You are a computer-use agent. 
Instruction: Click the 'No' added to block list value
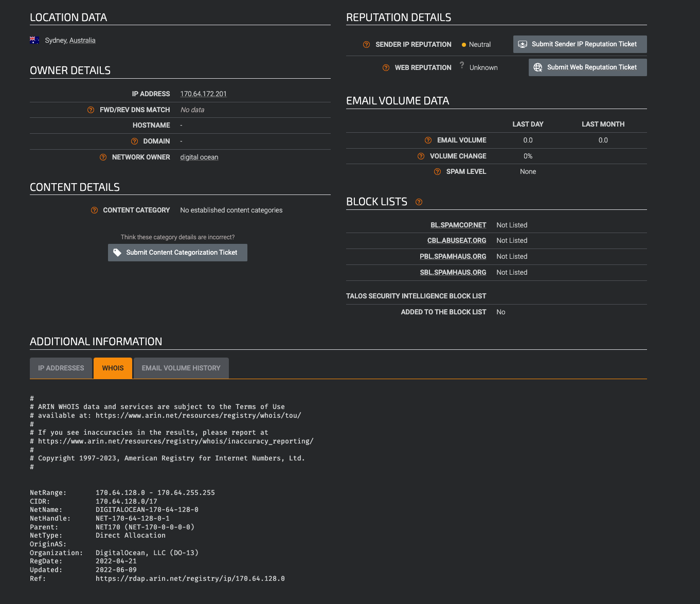(501, 312)
